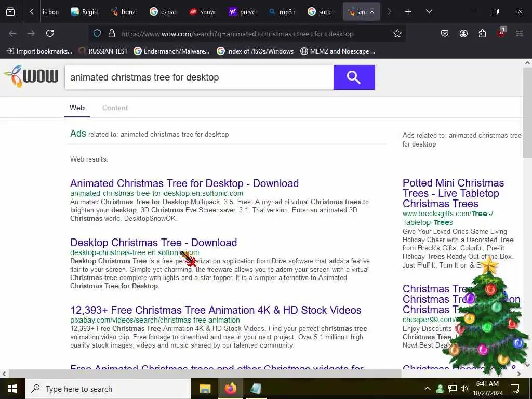Open 'Potted Mini Christmas Trees' ad link
The image size is (532, 399).
point(453,193)
